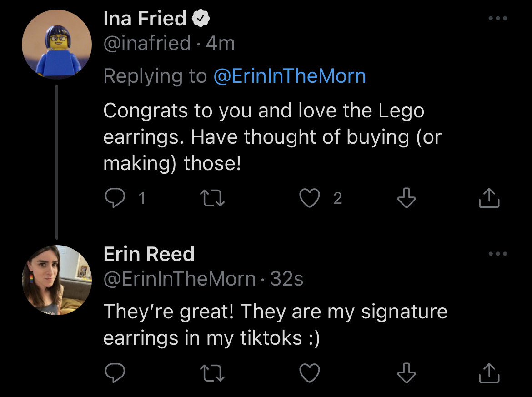Open Erin Reed's profile name

tap(149, 254)
